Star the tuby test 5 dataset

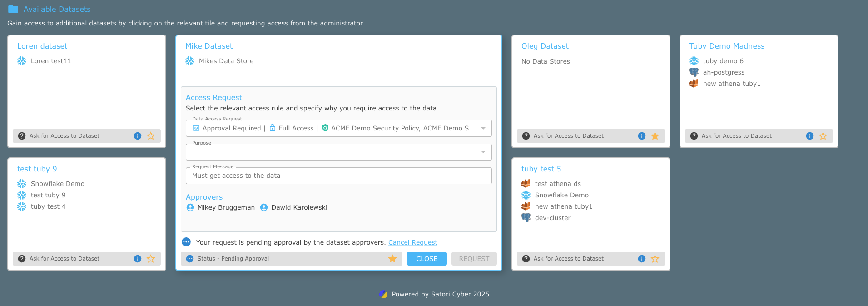655,259
